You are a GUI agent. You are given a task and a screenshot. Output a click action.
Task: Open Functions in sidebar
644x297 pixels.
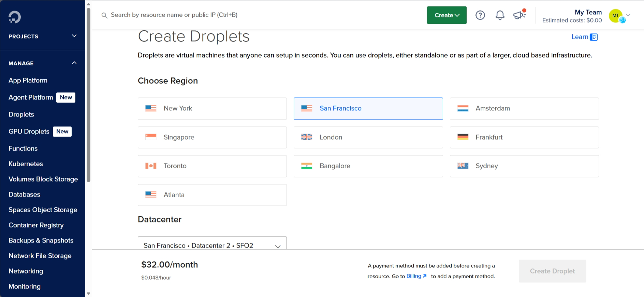tap(23, 148)
